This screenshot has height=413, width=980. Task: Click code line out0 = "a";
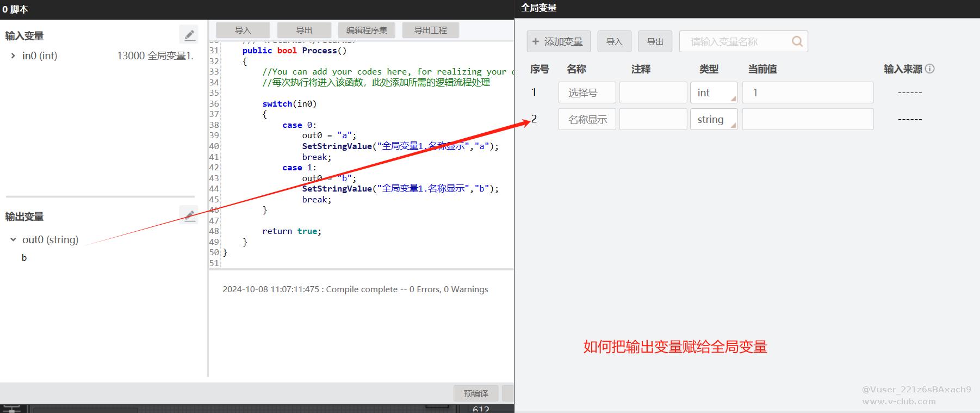pyautogui.click(x=330, y=135)
